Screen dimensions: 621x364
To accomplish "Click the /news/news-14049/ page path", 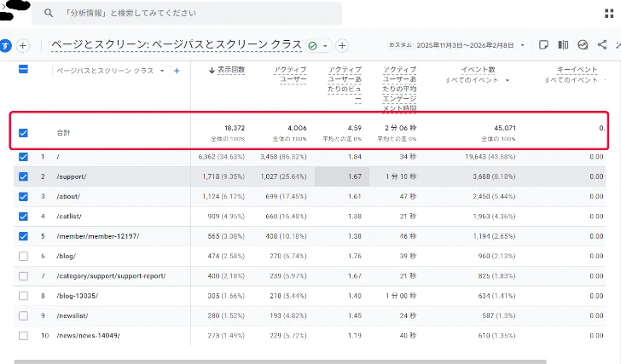I will point(89,336).
